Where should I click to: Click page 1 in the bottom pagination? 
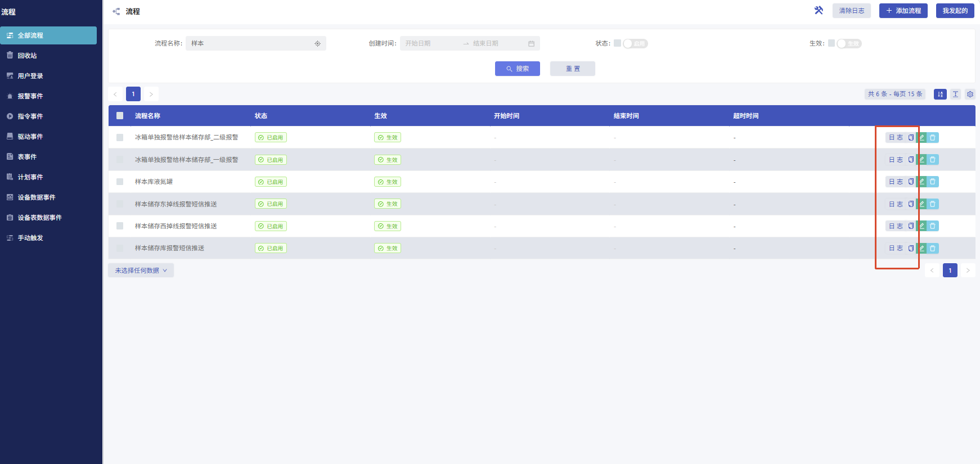coord(950,271)
